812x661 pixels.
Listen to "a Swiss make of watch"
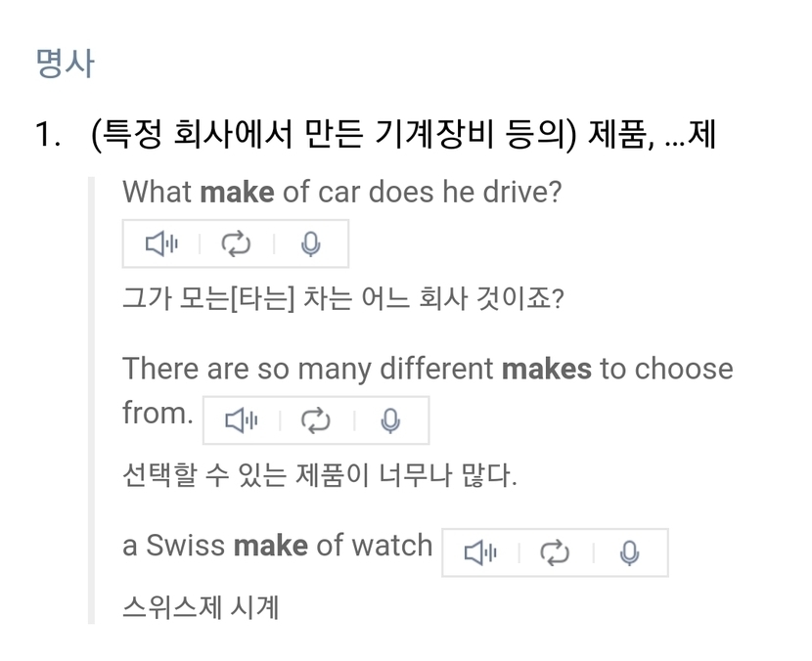[480, 553]
